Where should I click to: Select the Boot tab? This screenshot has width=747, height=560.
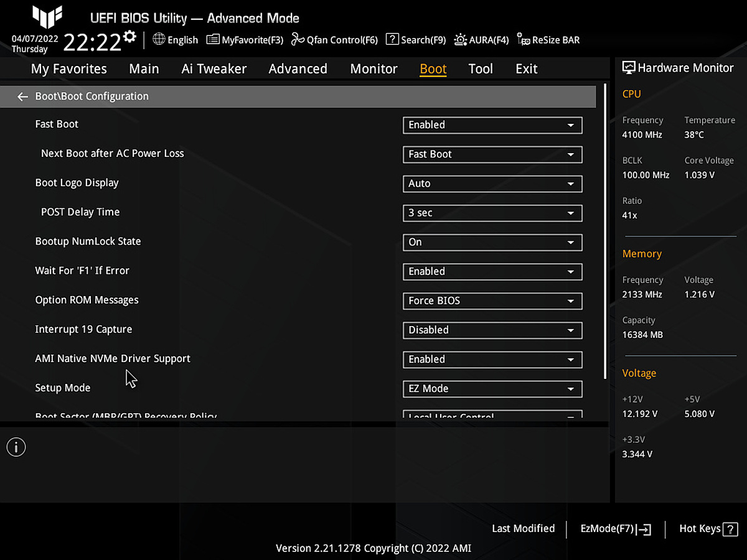tap(433, 69)
